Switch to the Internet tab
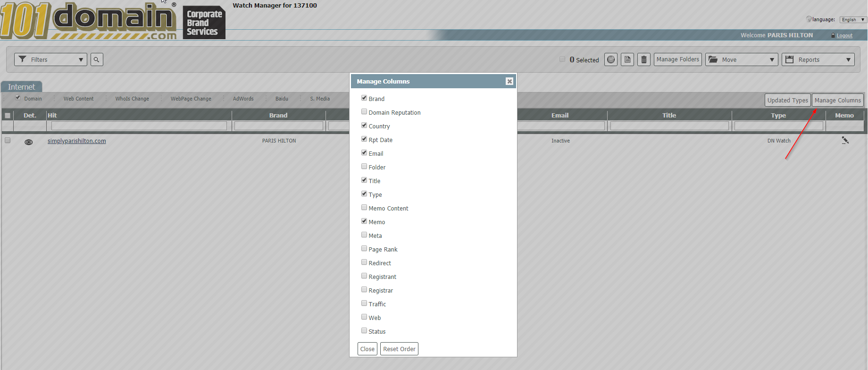Image resolution: width=868 pixels, height=370 pixels. pyautogui.click(x=22, y=87)
